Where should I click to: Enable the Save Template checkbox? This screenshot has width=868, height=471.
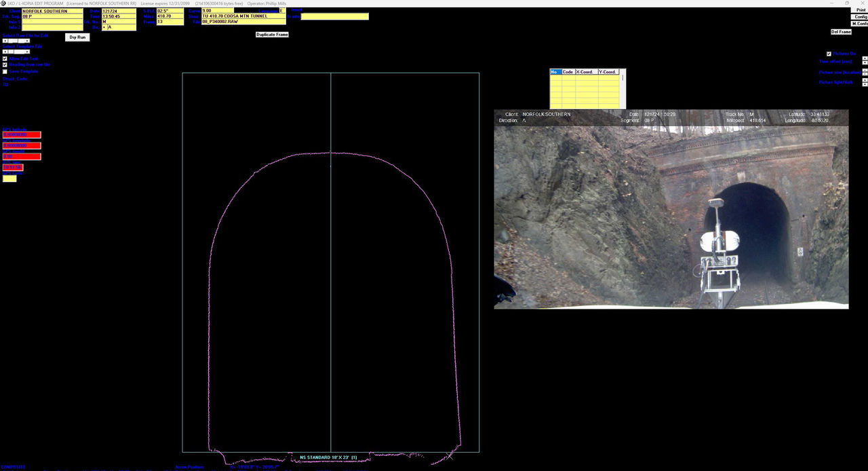click(x=5, y=71)
